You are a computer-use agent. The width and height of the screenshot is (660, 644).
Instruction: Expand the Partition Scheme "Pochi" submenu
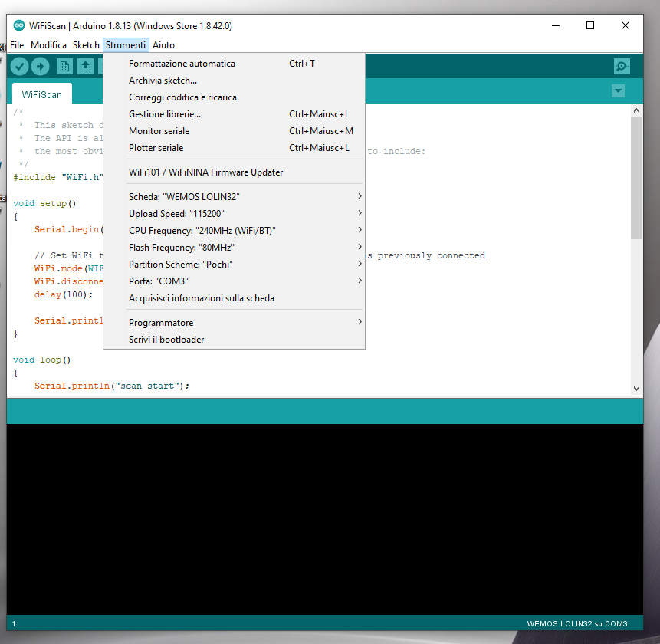(x=245, y=264)
